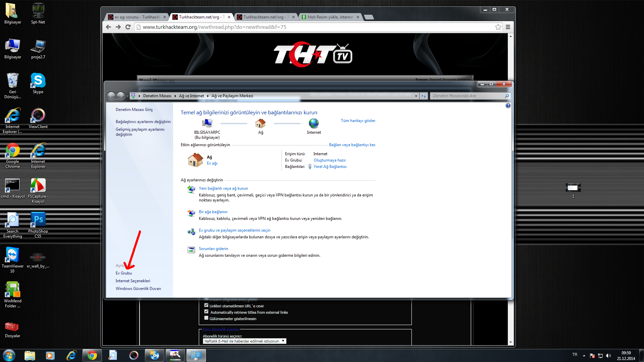Select the cmd - Kısayol desktop shortcut
This screenshot has width=644, height=362.
(x=12, y=188)
